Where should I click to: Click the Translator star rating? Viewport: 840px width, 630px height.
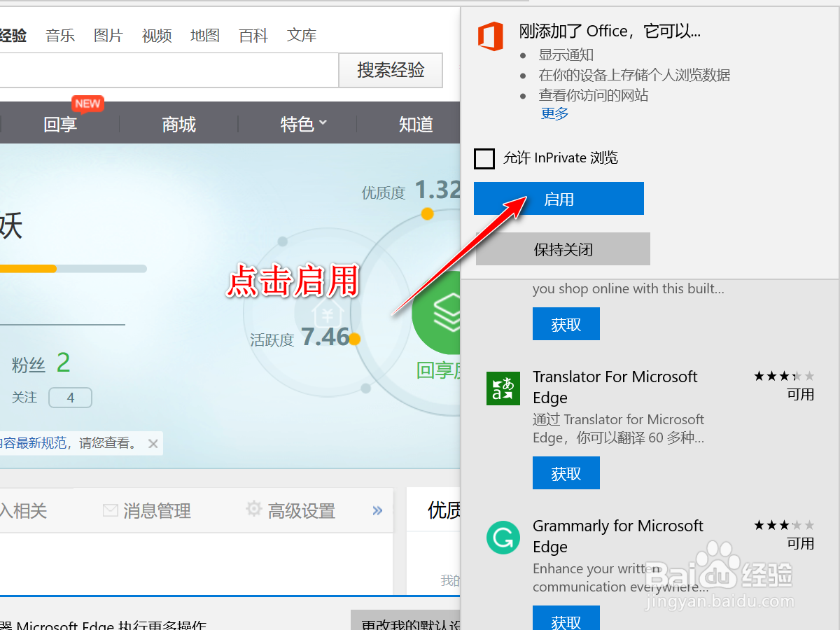(x=784, y=377)
